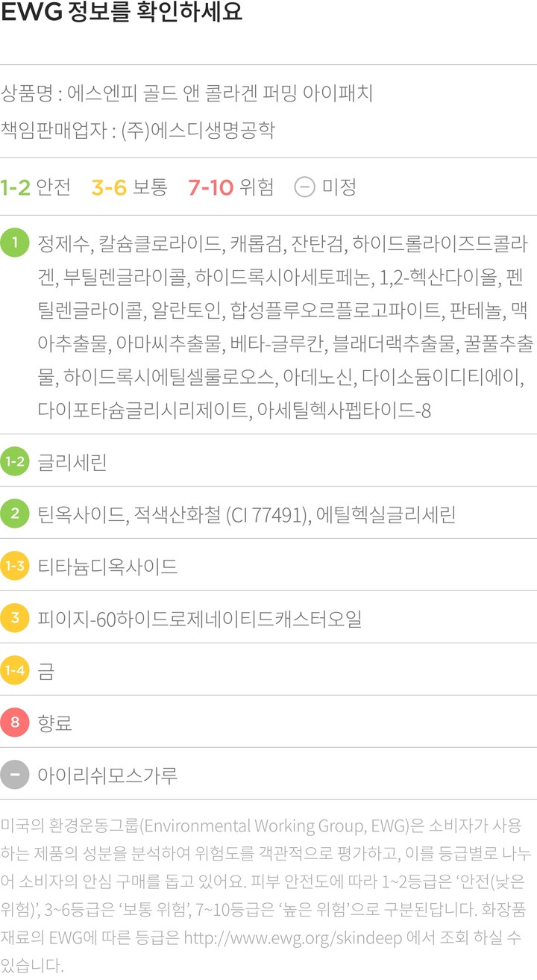The height and width of the screenshot is (980, 537).
Task: Click the green grade 1 badge
Action: 15,243
